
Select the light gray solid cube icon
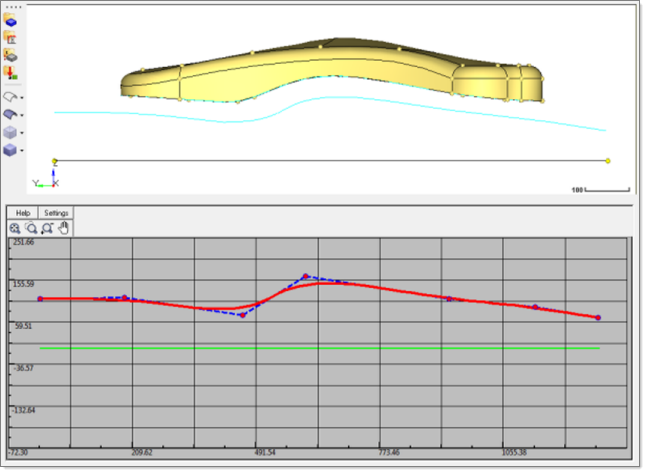[10, 132]
